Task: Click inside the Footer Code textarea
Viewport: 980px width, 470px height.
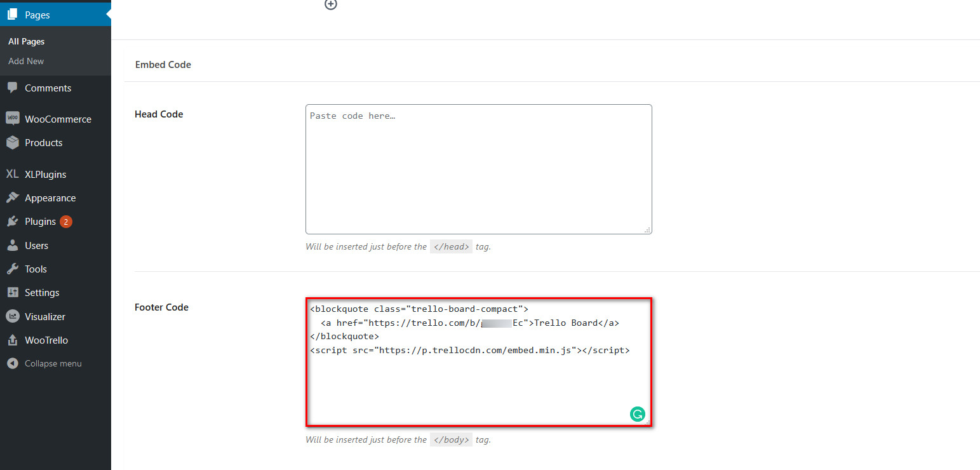Action: point(478,361)
